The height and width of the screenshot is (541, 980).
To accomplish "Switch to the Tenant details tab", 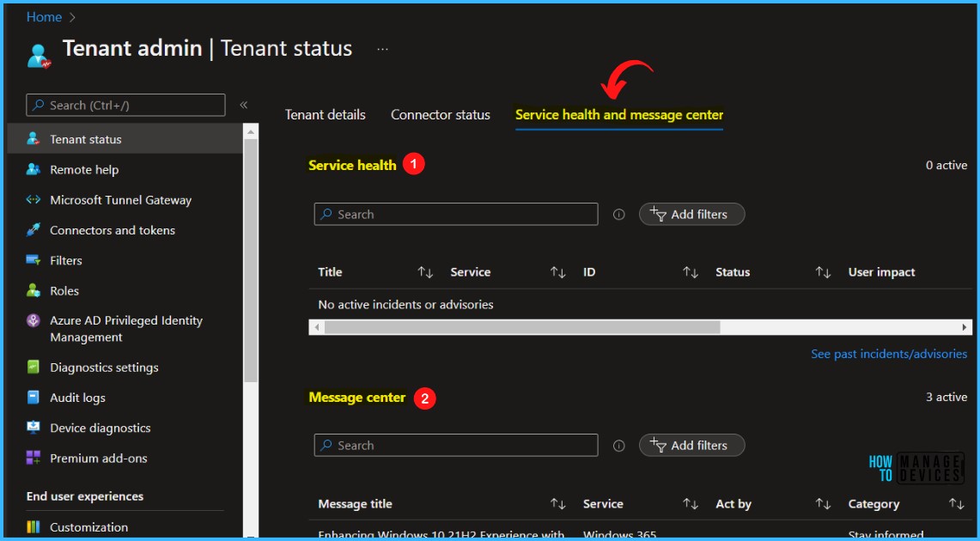I will tap(325, 115).
